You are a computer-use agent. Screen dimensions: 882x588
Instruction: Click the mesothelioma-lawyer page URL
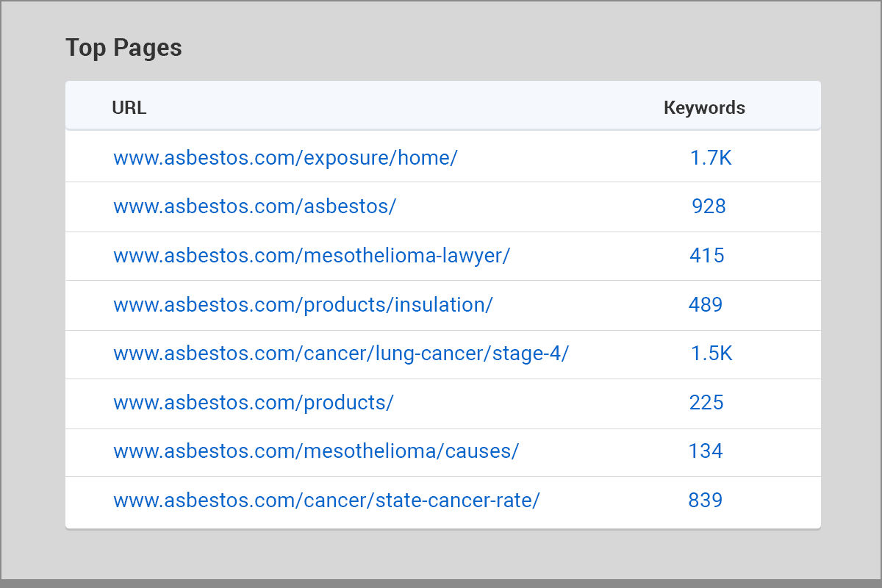[x=311, y=256]
